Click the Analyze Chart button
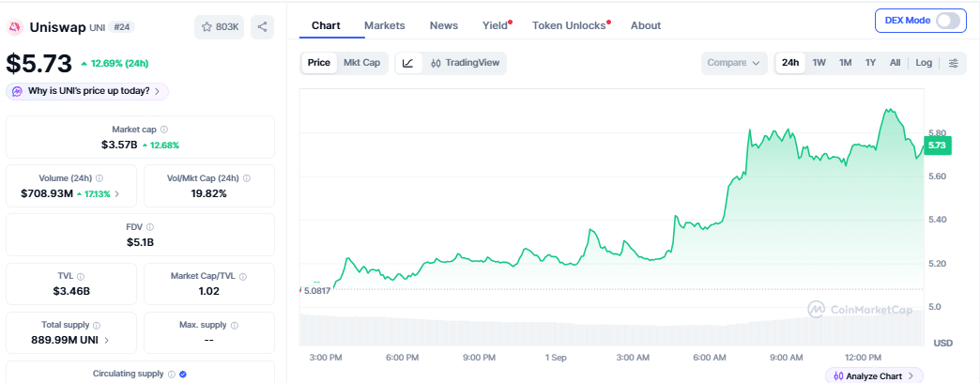The height and width of the screenshot is (383, 980). pos(874,375)
